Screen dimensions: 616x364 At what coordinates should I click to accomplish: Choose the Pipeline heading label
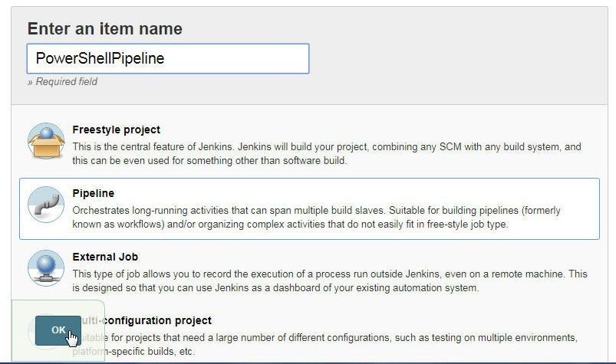(x=93, y=193)
